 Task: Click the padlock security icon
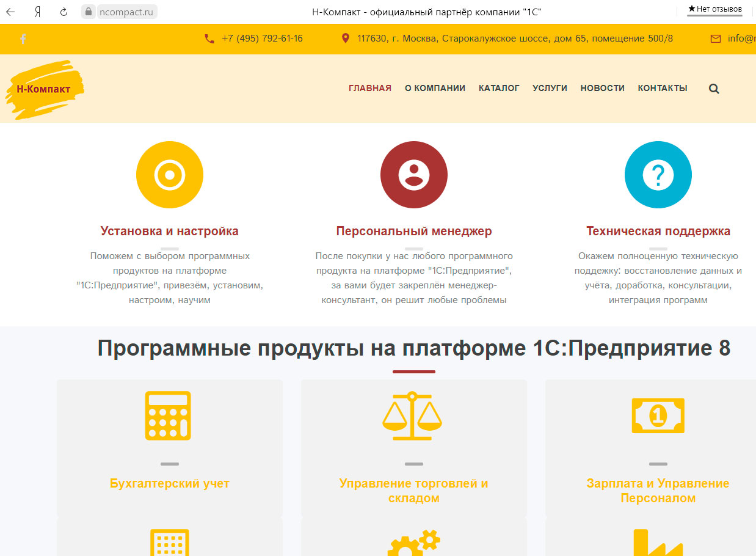[89, 12]
